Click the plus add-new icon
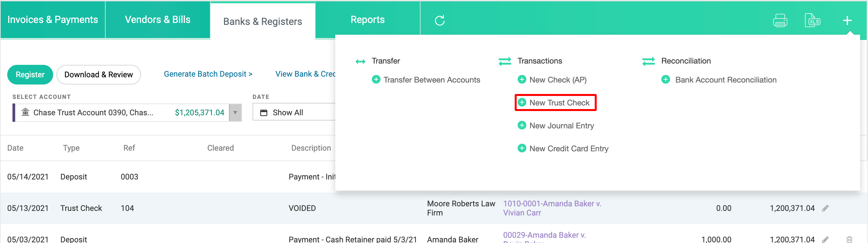 847,21
